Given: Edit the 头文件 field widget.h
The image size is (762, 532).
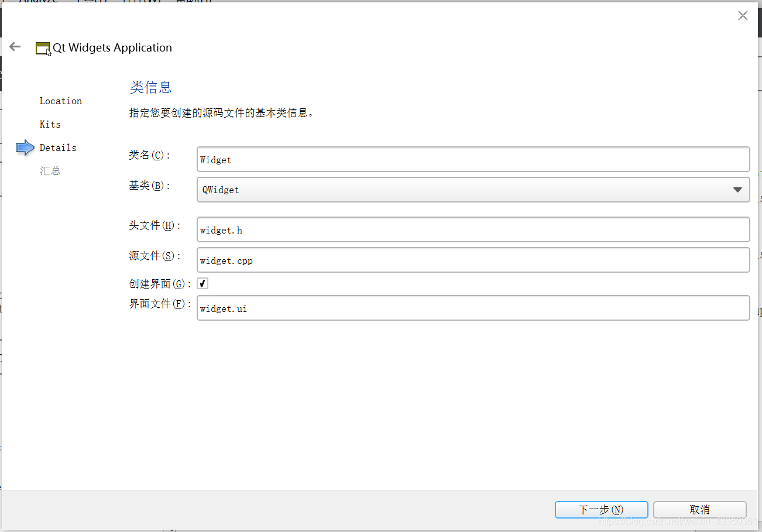Looking at the screenshot, I should [473, 229].
